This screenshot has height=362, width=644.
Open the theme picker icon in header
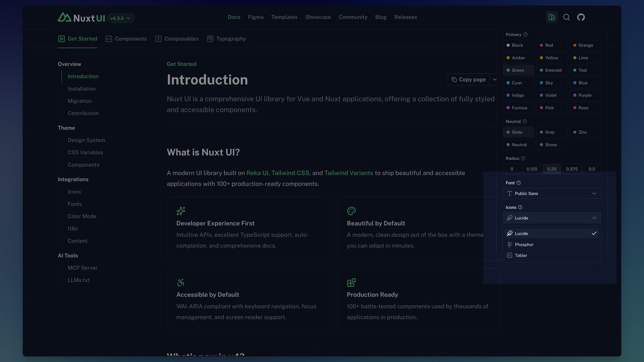click(552, 17)
